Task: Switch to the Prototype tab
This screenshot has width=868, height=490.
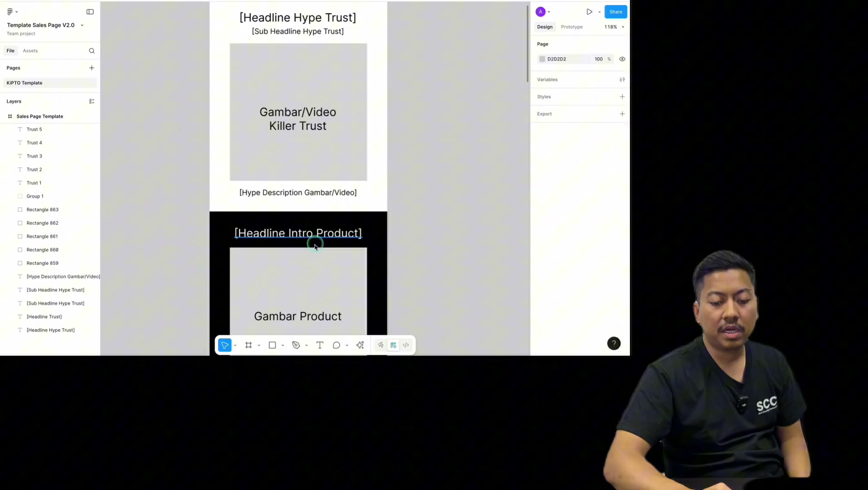Action: pyautogui.click(x=571, y=27)
